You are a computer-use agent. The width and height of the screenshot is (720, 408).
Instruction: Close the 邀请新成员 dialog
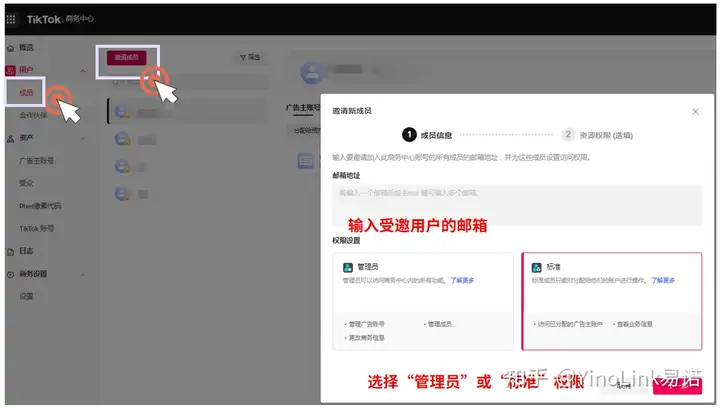(695, 112)
